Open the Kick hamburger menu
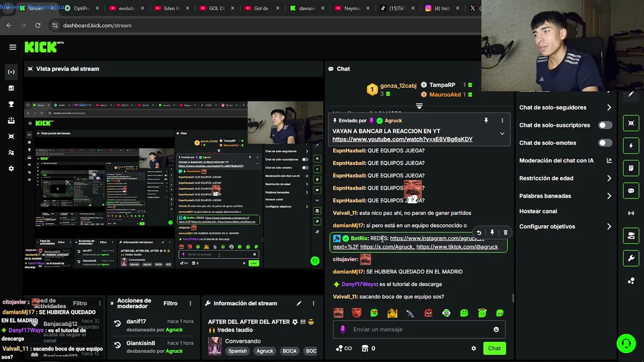 click(x=13, y=47)
